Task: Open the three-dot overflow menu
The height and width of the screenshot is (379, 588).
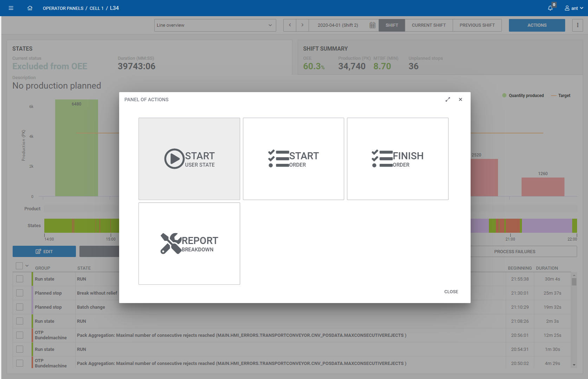Action: [577, 25]
